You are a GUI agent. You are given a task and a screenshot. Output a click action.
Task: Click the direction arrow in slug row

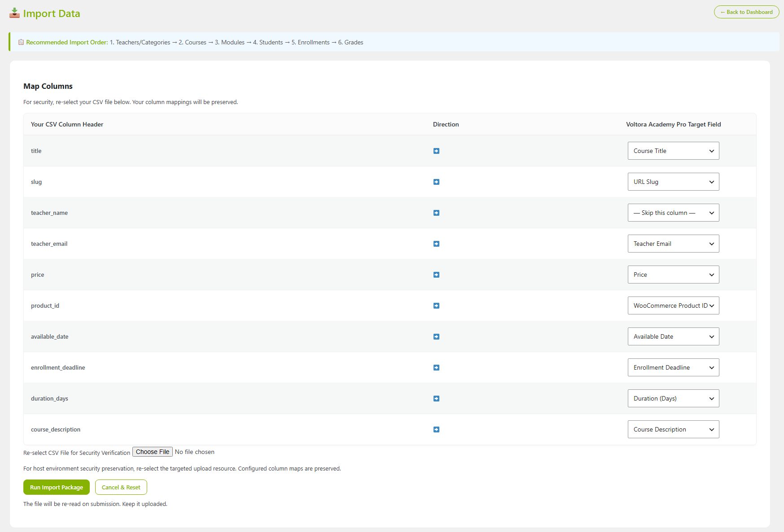pyautogui.click(x=436, y=182)
